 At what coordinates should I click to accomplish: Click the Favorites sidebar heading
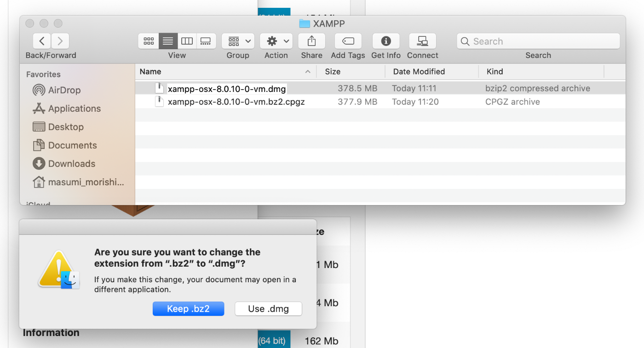(x=43, y=74)
